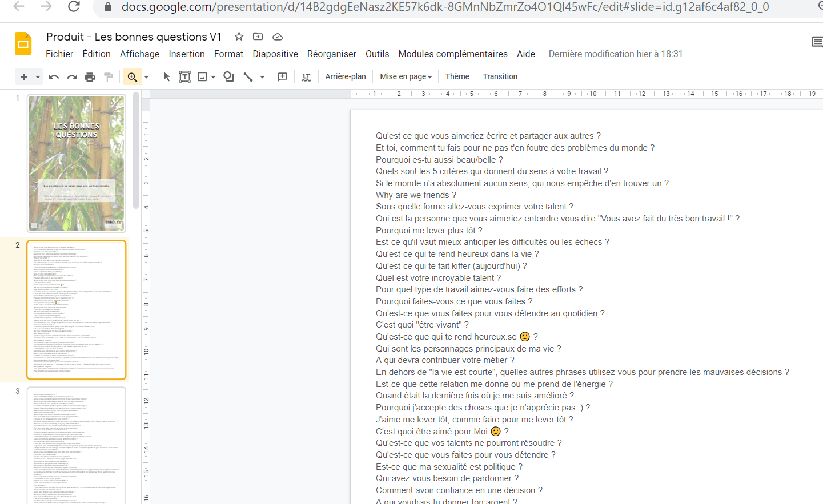Click line "Qui sont les personnages principaux de ma vie ?"
The image size is (823, 504).
[468, 349]
